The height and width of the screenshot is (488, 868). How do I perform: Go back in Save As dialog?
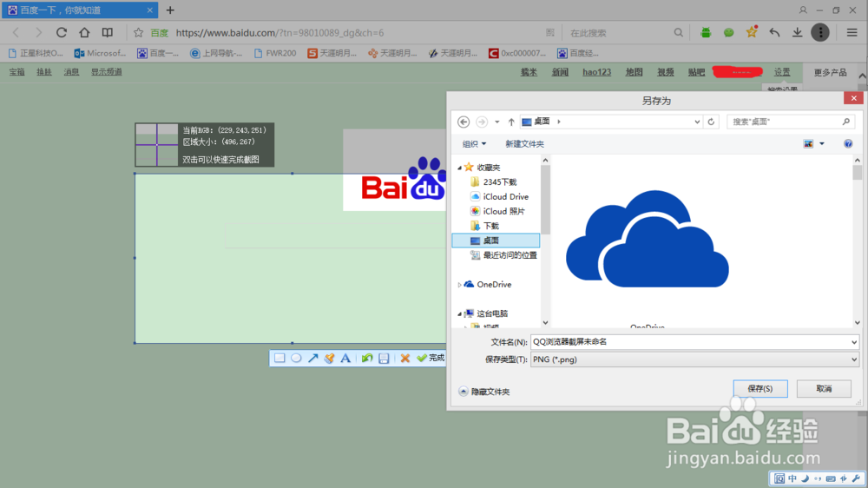[464, 122]
